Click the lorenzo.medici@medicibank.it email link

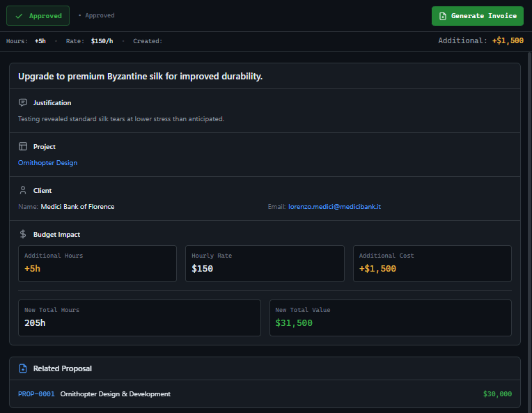point(334,207)
